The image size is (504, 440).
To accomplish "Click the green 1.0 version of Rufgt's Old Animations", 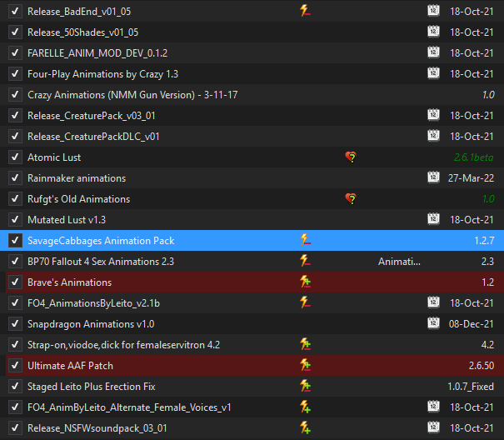I will tap(488, 199).
